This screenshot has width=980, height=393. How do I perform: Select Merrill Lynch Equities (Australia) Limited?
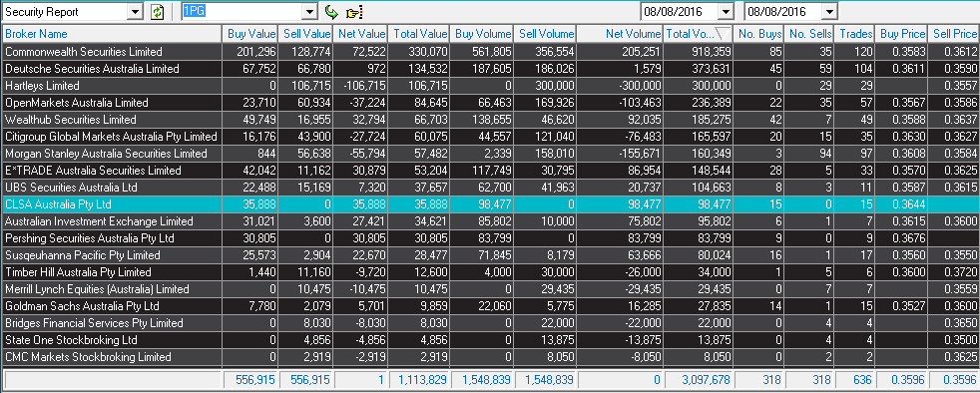490,289
